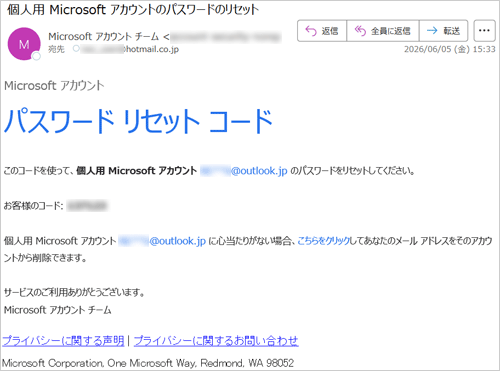The width and height of the screenshot is (500, 371).
Task: Click the email subject line title
Action: coord(133,10)
